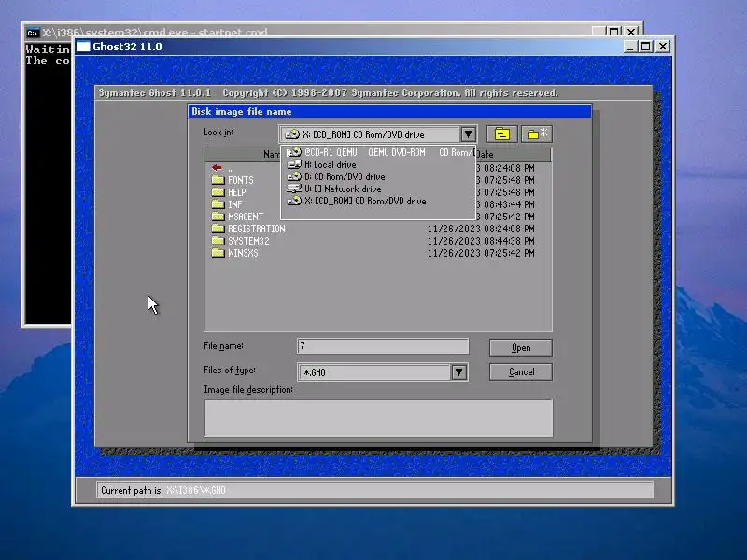Click the SYSTEM32 folder icon
Image resolution: width=747 pixels, height=560 pixels.
(x=218, y=241)
